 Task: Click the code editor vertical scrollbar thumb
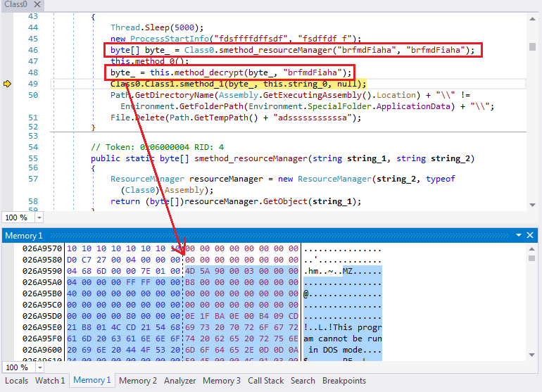coord(533,47)
